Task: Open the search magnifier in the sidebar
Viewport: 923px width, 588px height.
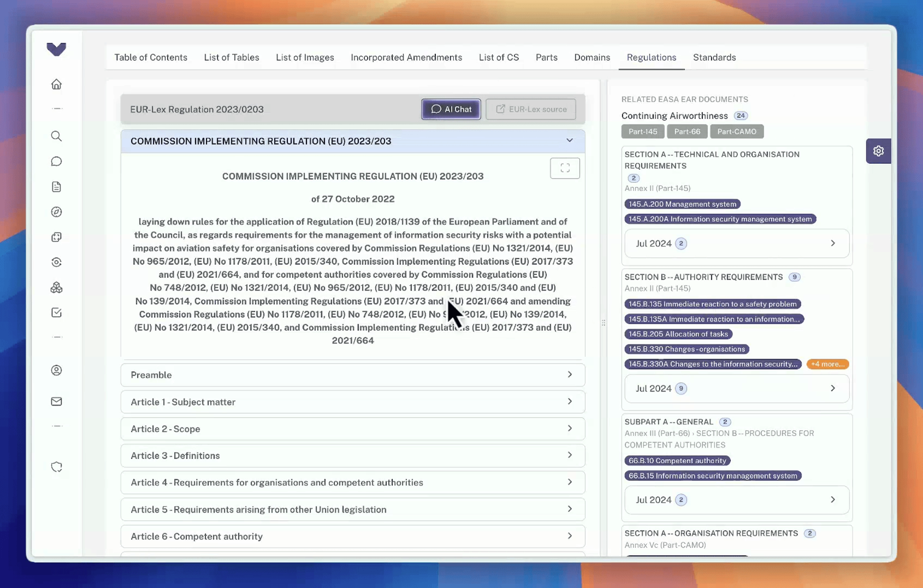Action: pos(56,136)
